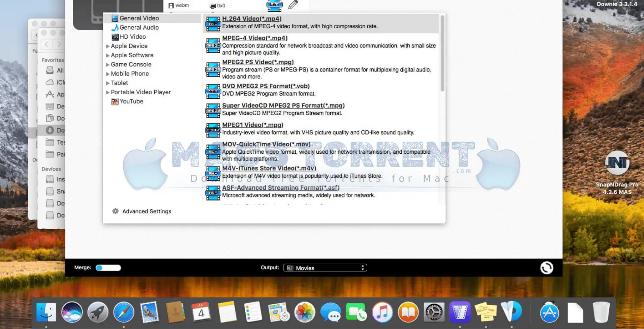Open Photos from the dock
The height and width of the screenshot is (329, 644).
click(x=305, y=312)
